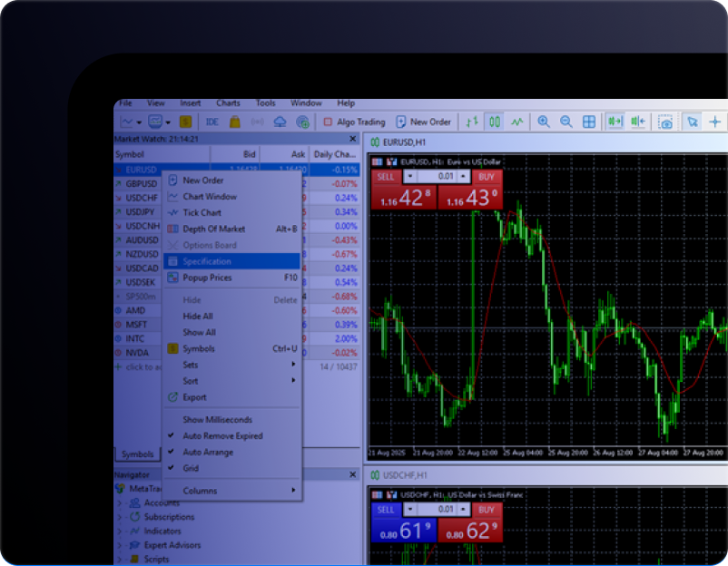Viewport: 728px width, 566px height.
Task: Click the Zoom In magnifier icon
Action: (x=544, y=122)
